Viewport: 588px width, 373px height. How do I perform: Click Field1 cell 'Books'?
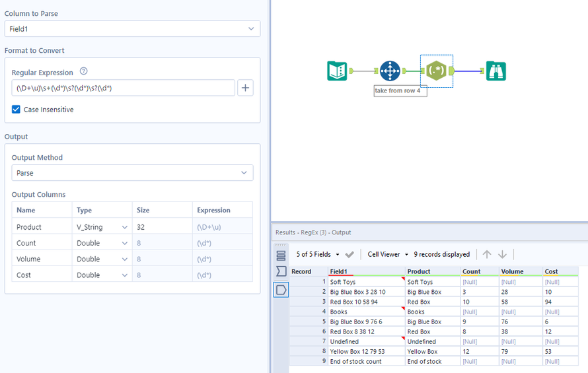tap(367, 312)
